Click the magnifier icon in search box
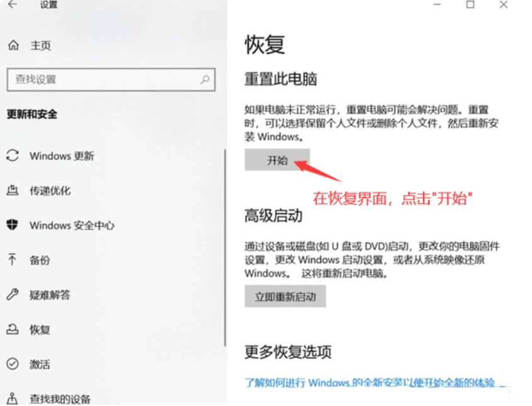Viewport: 532px width, 406px height. tap(204, 80)
